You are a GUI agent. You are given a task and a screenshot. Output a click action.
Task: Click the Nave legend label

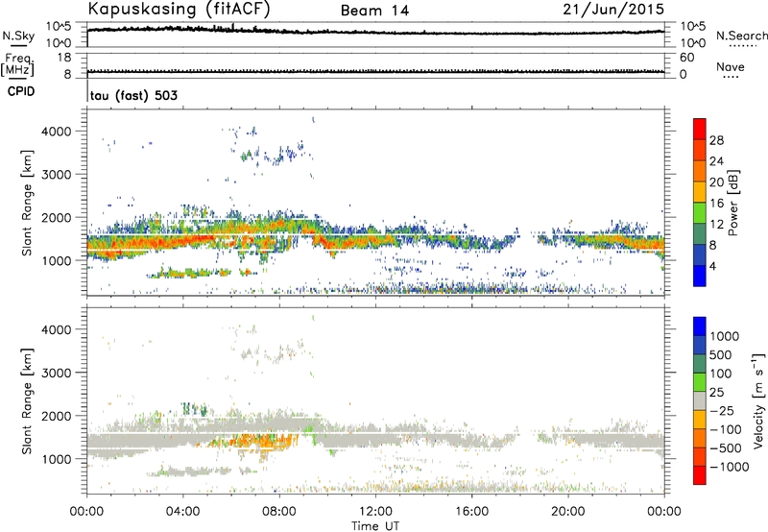pos(730,66)
